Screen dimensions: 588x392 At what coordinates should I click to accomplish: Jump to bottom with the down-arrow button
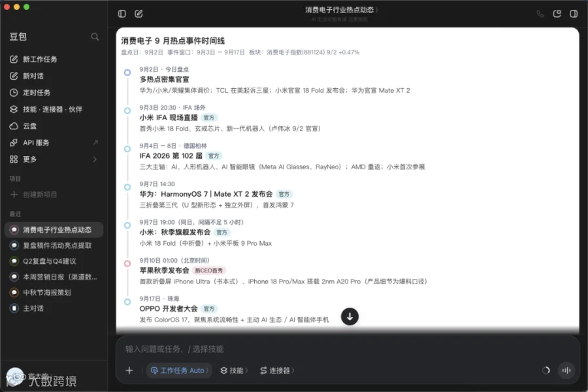pos(350,317)
